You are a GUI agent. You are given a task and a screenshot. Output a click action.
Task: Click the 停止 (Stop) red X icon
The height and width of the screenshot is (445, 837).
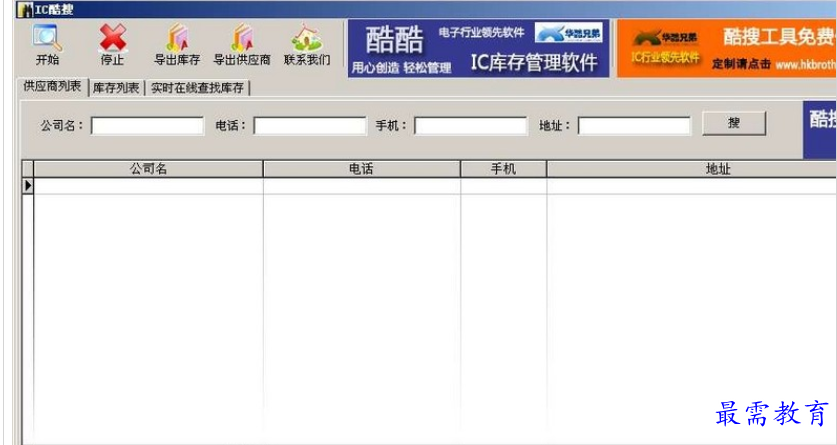tap(113, 38)
